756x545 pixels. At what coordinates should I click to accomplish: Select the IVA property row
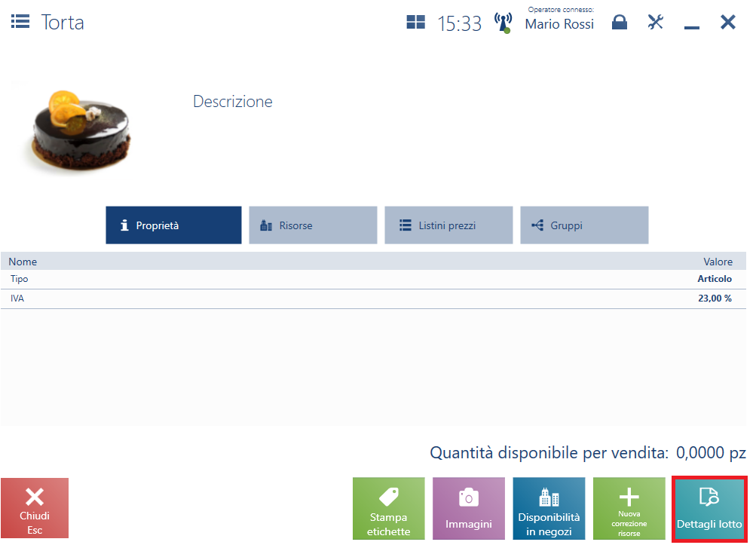pos(373,299)
